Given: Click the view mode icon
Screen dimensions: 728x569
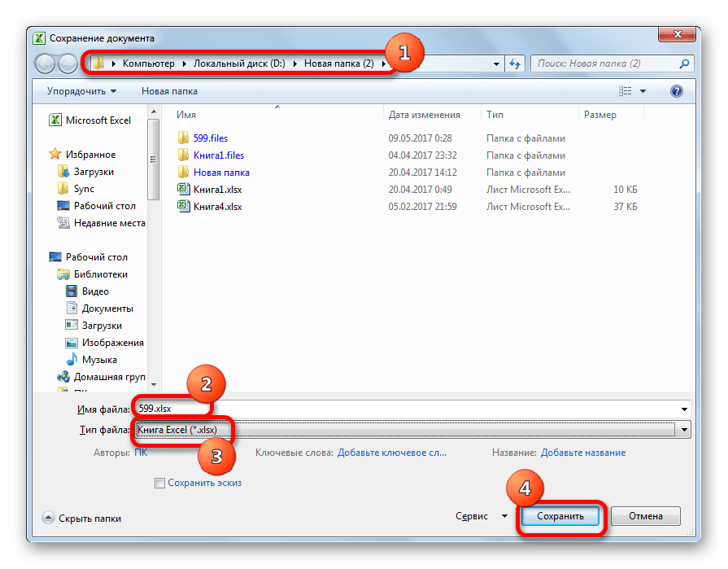Looking at the screenshot, I should [x=625, y=91].
